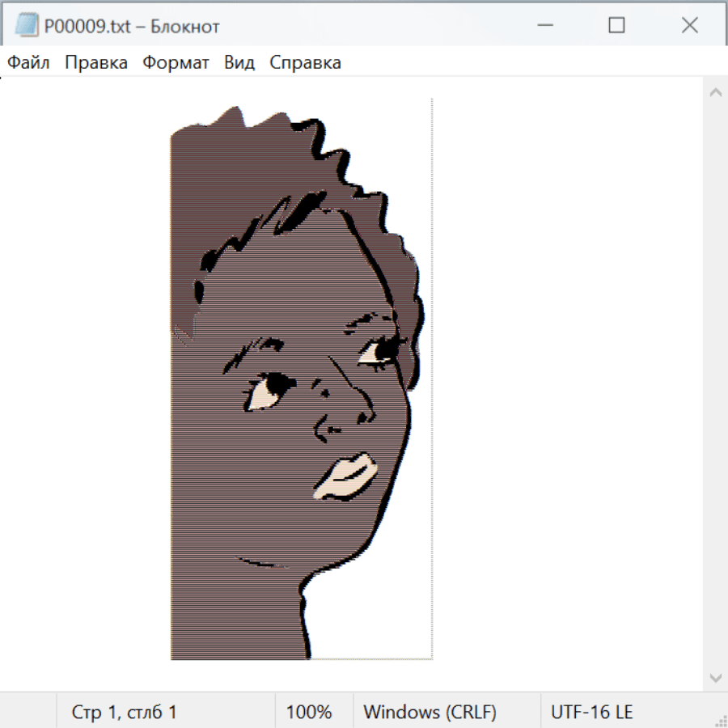Click on the lips of the drawn face

346,477
